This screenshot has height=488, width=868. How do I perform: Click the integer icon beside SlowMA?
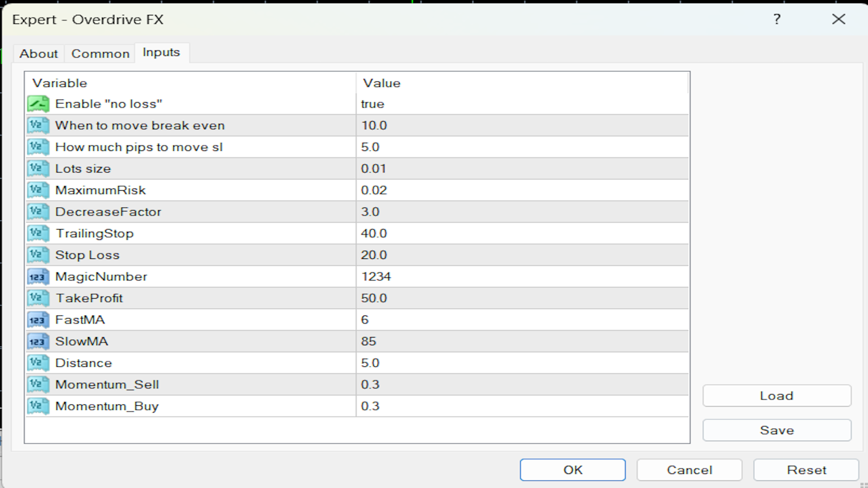click(38, 342)
